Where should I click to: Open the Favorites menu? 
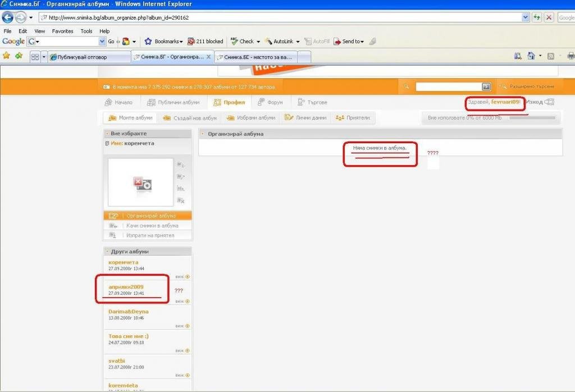click(63, 31)
